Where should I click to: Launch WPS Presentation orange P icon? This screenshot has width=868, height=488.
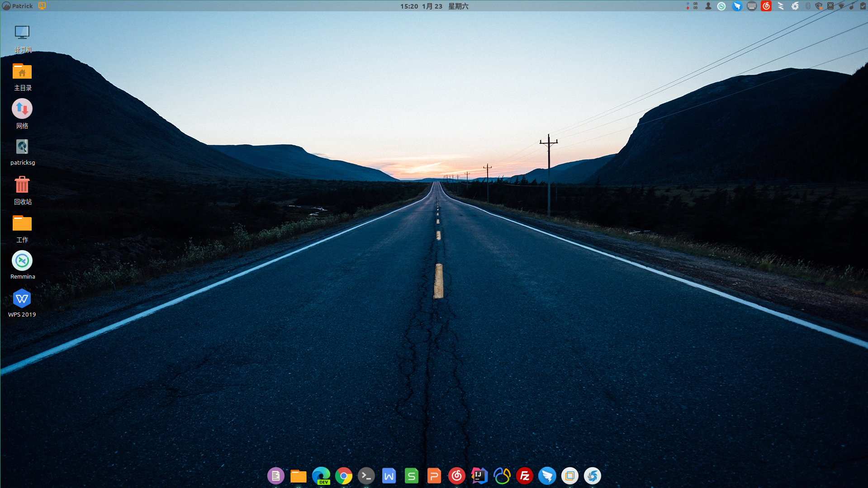(434, 476)
